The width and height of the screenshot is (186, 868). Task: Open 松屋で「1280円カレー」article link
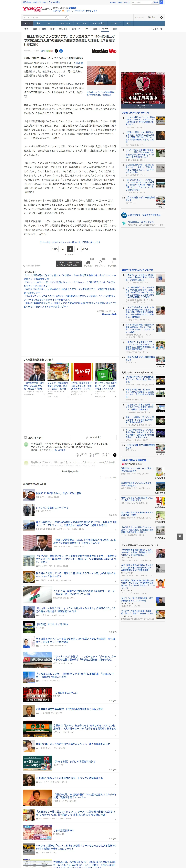click(58, 493)
